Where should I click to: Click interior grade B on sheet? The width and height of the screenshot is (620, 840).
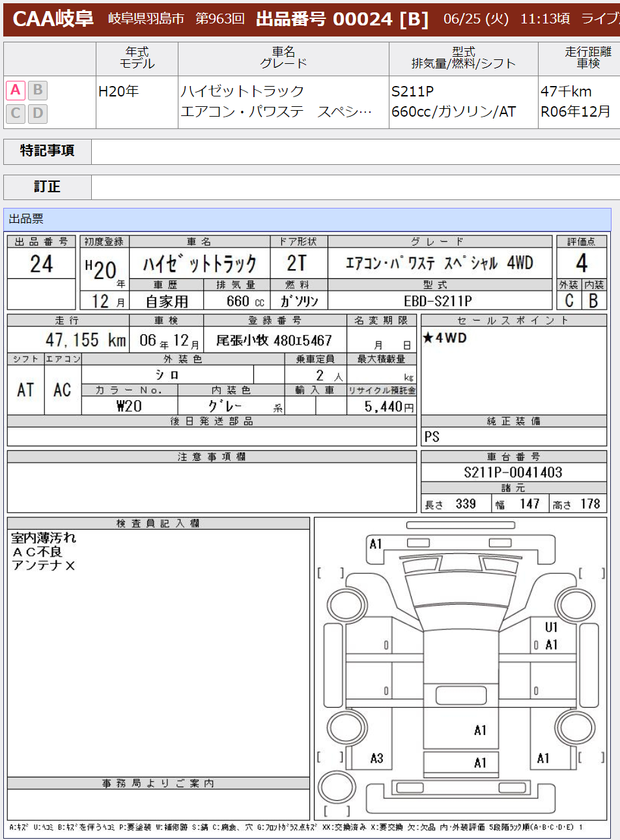(x=594, y=300)
